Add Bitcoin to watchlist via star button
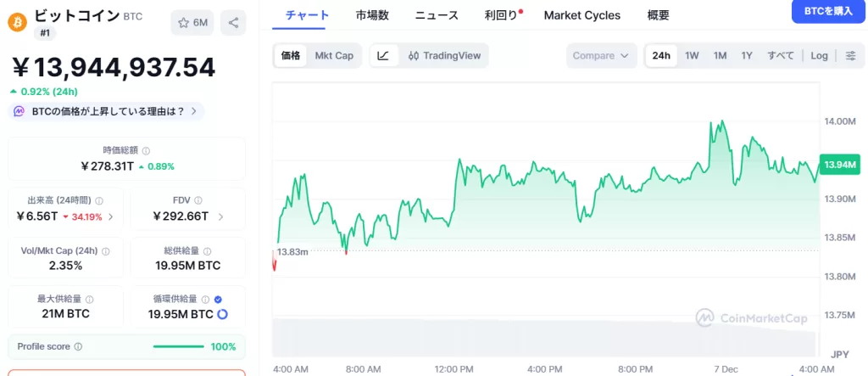 (x=192, y=22)
